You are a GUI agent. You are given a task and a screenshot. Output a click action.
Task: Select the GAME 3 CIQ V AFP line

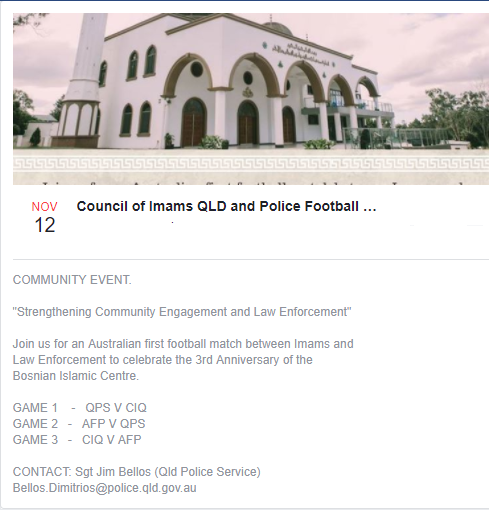click(77, 440)
